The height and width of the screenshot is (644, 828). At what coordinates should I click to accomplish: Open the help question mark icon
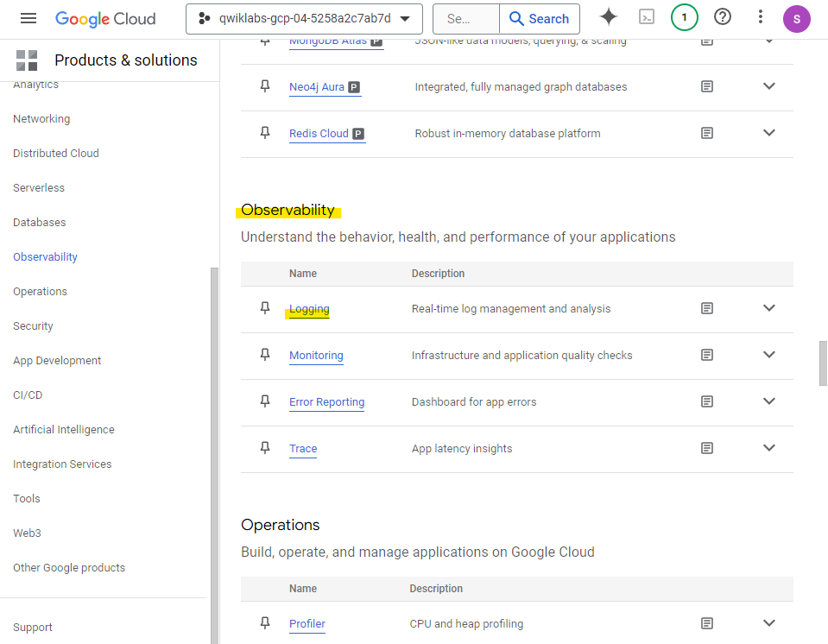pyautogui.click(x=723, y=17)
